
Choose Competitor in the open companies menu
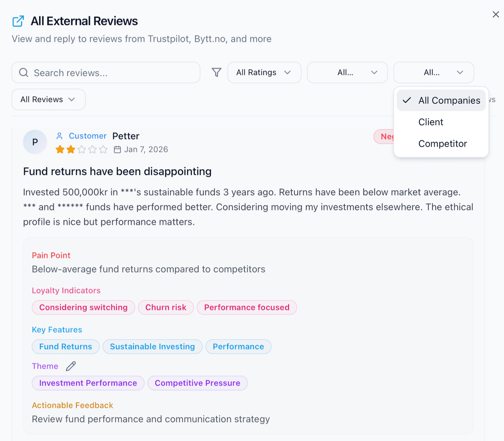pos(443,143)
